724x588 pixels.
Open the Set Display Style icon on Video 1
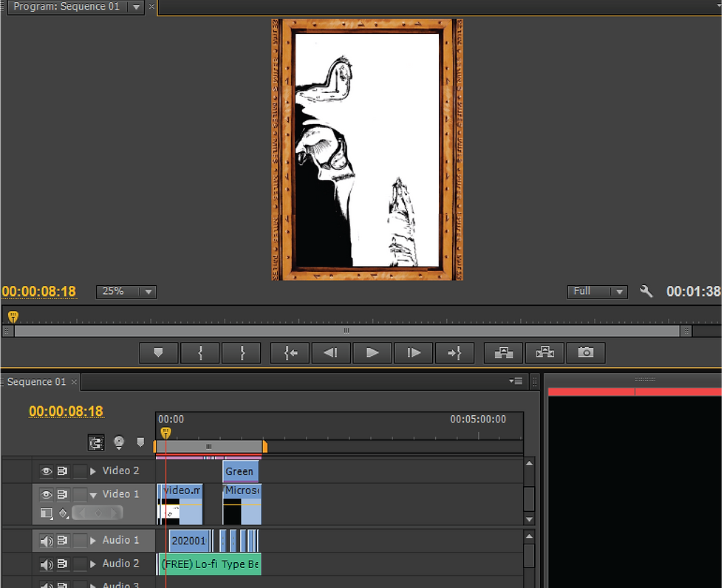click(46, 513)
